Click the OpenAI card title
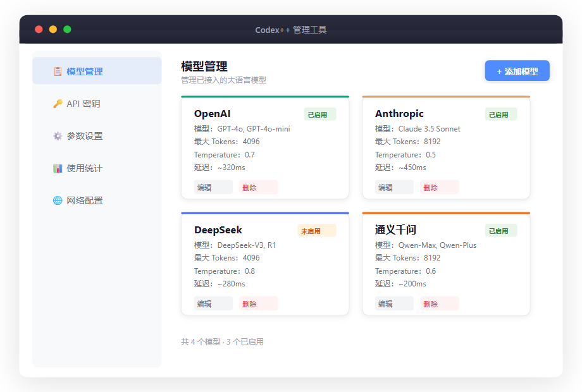Viewport: 582px width, 392px height. click(x=213, y=113)
